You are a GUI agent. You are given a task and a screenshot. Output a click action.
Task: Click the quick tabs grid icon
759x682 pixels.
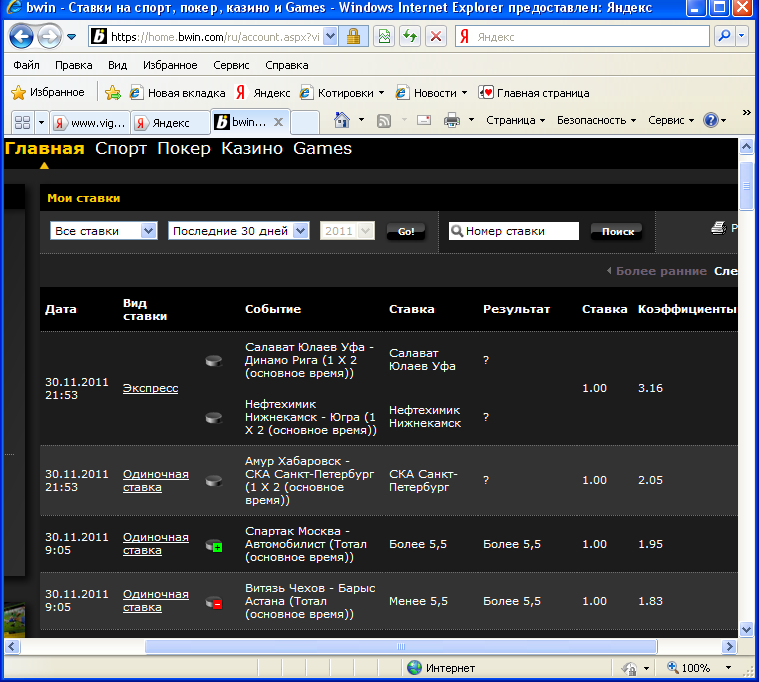tap(22, 122)
